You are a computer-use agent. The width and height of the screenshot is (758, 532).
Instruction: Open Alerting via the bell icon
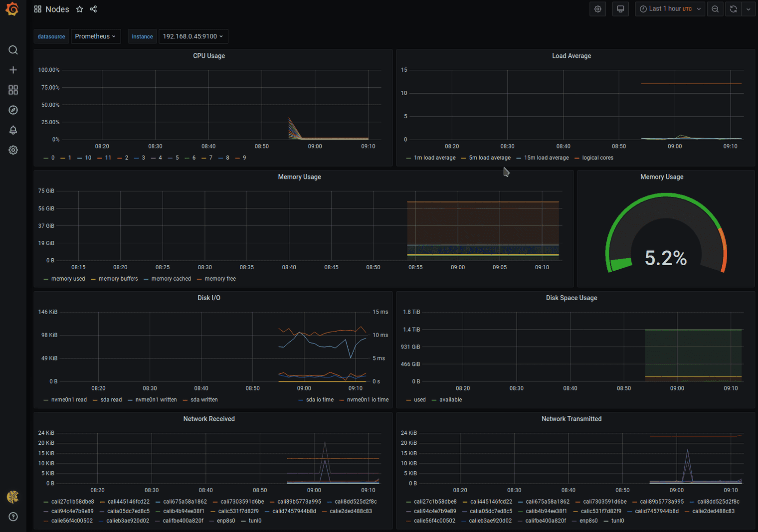coord(13,130)
